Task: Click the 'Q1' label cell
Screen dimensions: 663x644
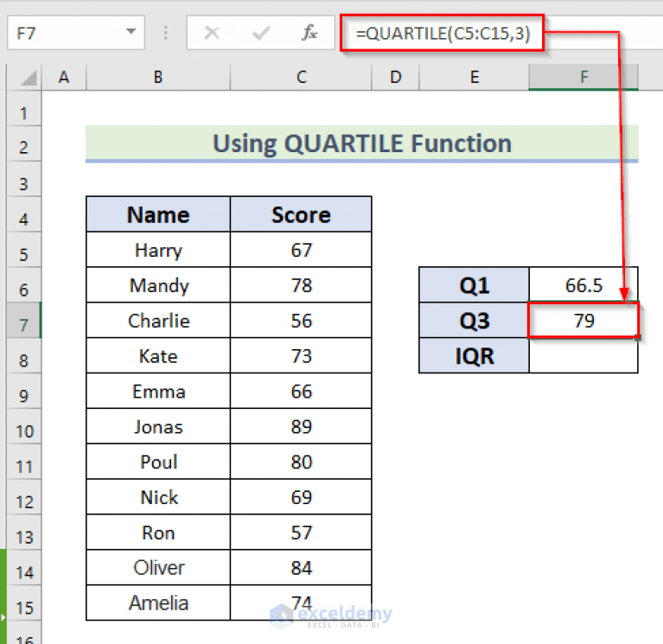Action: (x=474, y=285)
